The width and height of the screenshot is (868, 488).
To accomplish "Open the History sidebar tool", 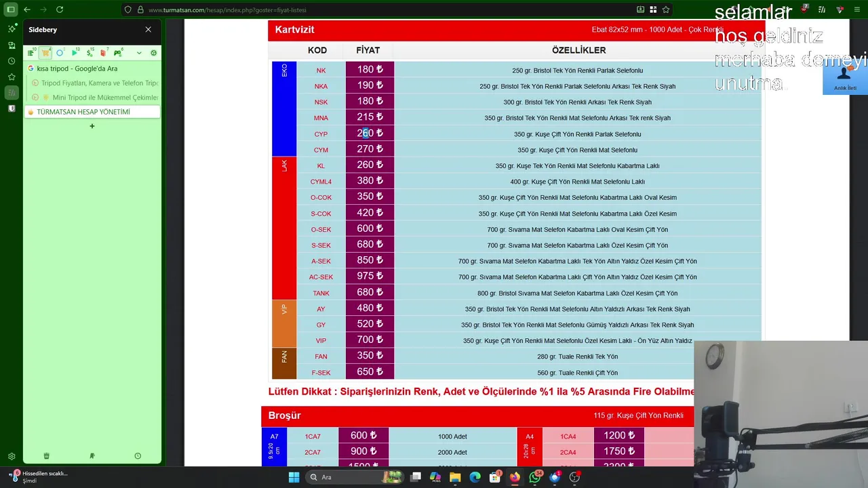I will point(12,61).
